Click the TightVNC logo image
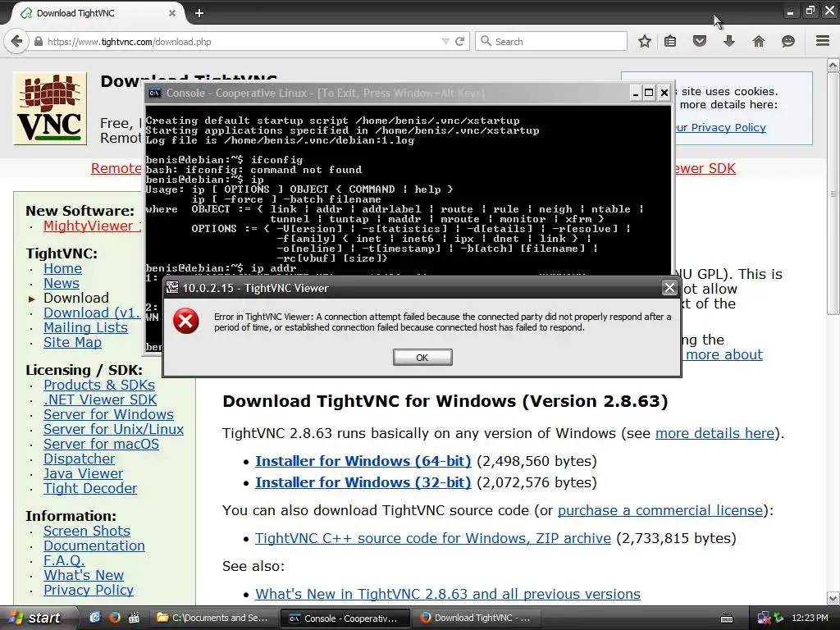The height and width of the screenshot is (630, 840). [x=50, y=109]
